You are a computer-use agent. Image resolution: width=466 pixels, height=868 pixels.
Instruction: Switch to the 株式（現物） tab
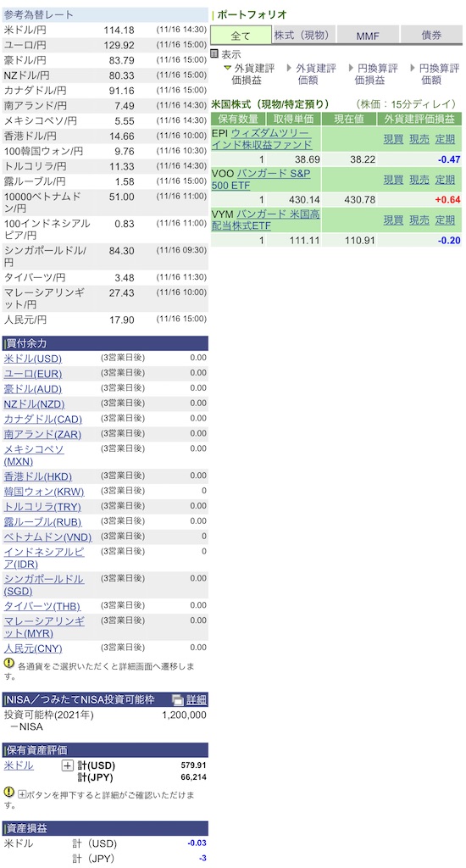pyautogui.click(x=304, y=36)
